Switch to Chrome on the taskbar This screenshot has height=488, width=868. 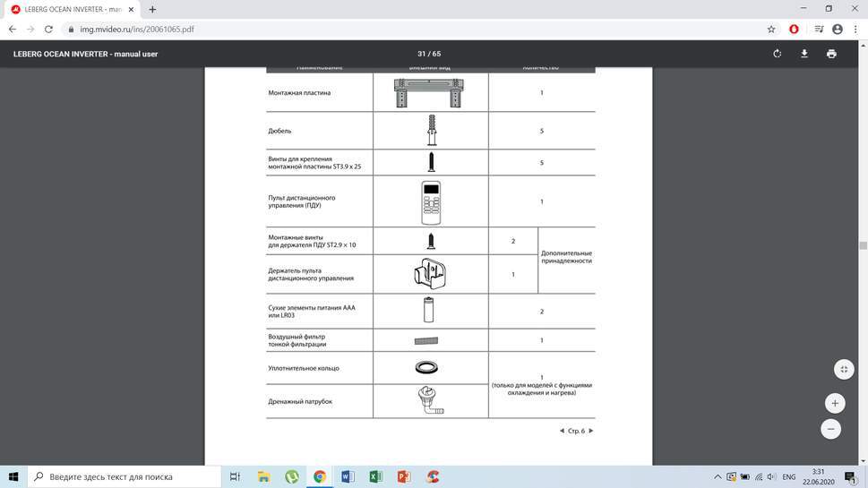320,476
